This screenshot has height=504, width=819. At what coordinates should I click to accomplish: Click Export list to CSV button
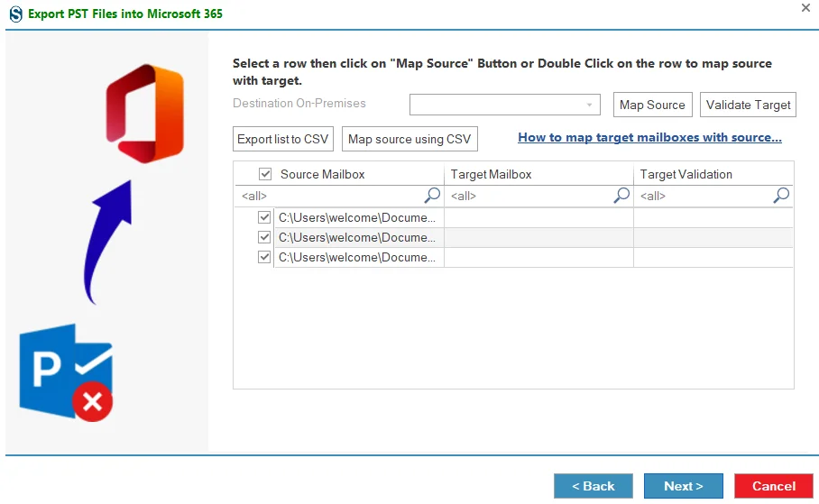[283, 139]
